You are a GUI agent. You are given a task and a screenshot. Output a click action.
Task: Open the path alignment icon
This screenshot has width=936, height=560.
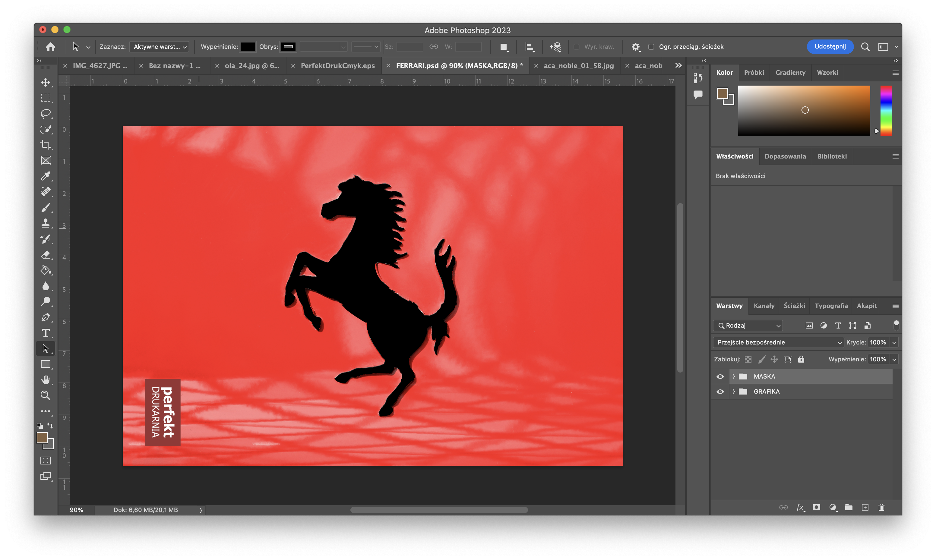pyautogui.click(x=530, y=47)
